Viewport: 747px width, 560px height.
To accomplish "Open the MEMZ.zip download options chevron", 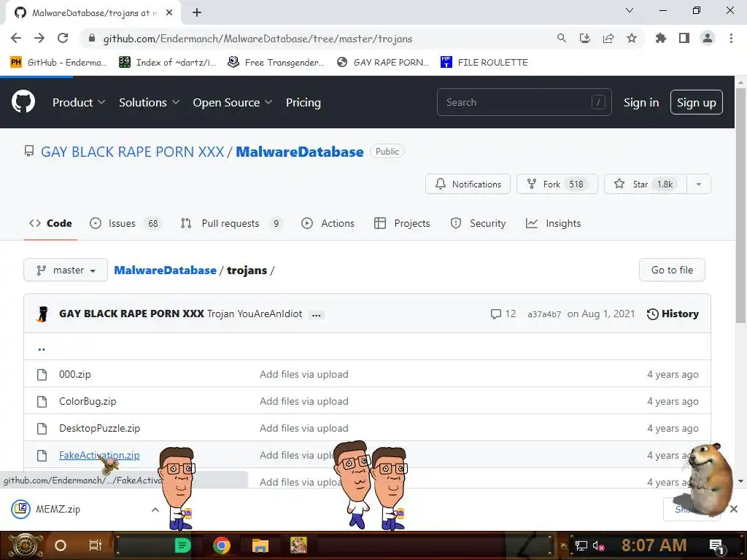I will [x=155, y=510].
